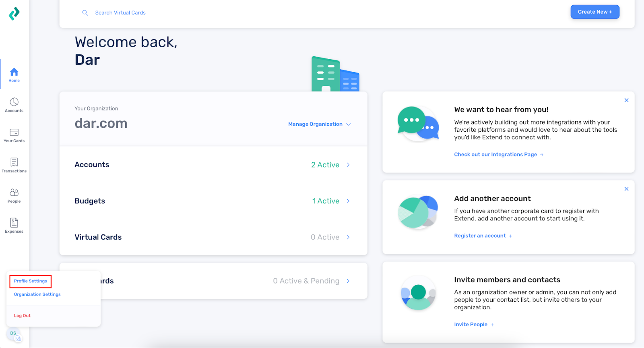Click the Search Virtual Cards field

120,13
